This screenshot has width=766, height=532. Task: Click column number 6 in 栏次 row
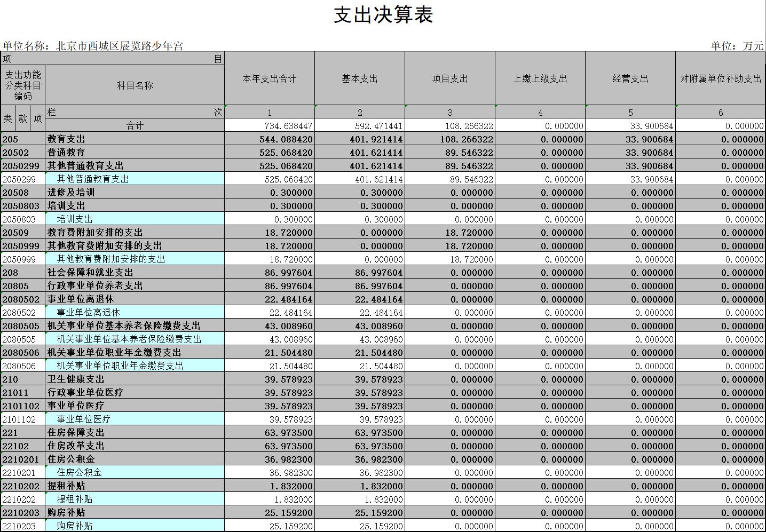coord(721,113)
